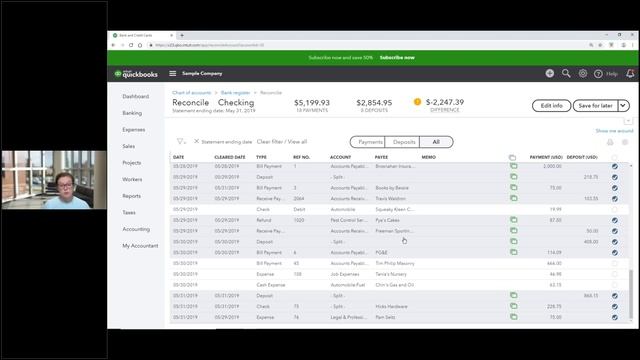Open the search magnifier in the header
Viewport: 640px width, 360px height.
point(566,73)
